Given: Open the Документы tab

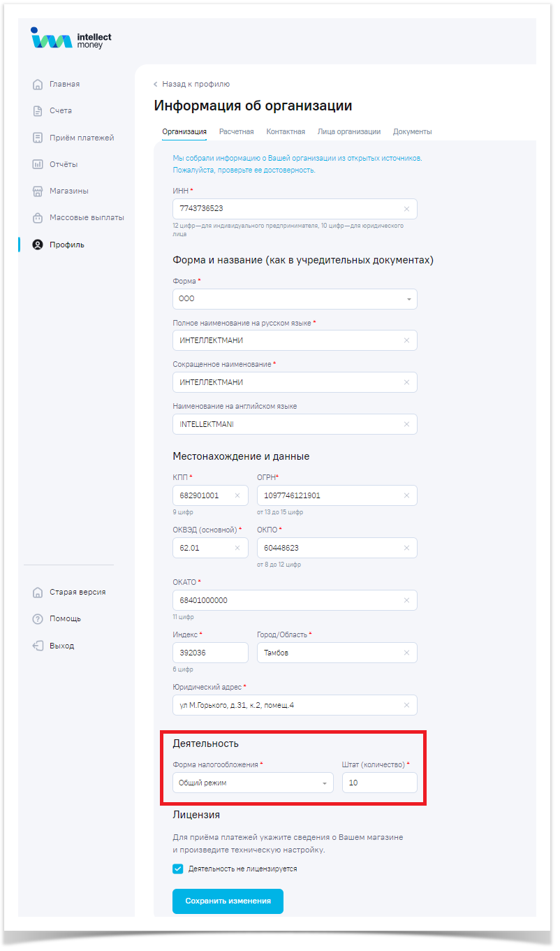Looking at the screenshot, I should coord(412,131).
